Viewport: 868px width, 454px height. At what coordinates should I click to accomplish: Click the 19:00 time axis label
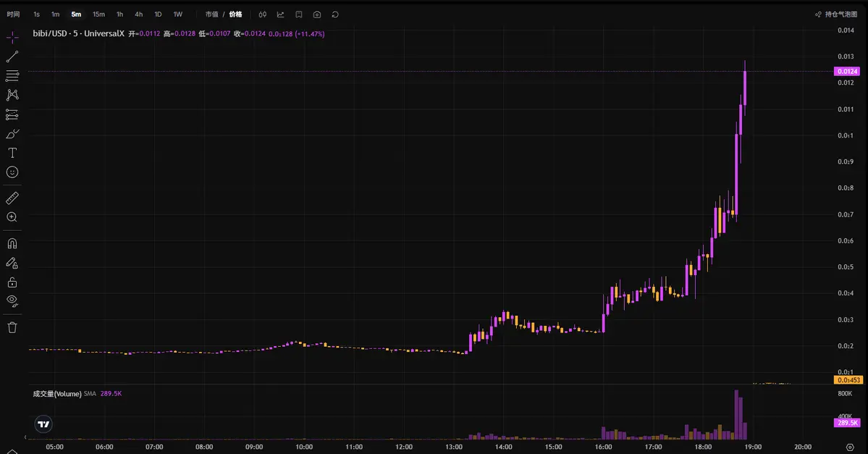pyautogui.click(x=753, y=447)
